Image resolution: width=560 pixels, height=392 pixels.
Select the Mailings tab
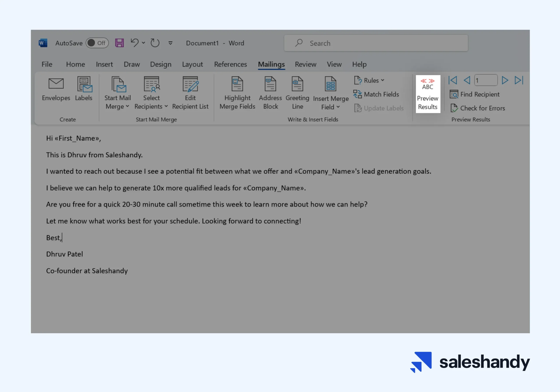(x=271, y=64)
